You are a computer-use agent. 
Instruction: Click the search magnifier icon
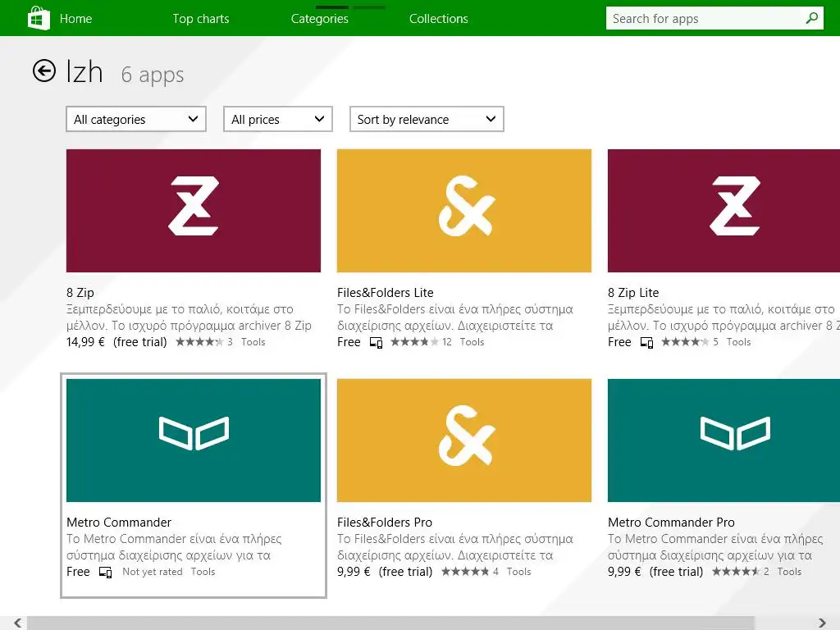click(x=812, y=18)
